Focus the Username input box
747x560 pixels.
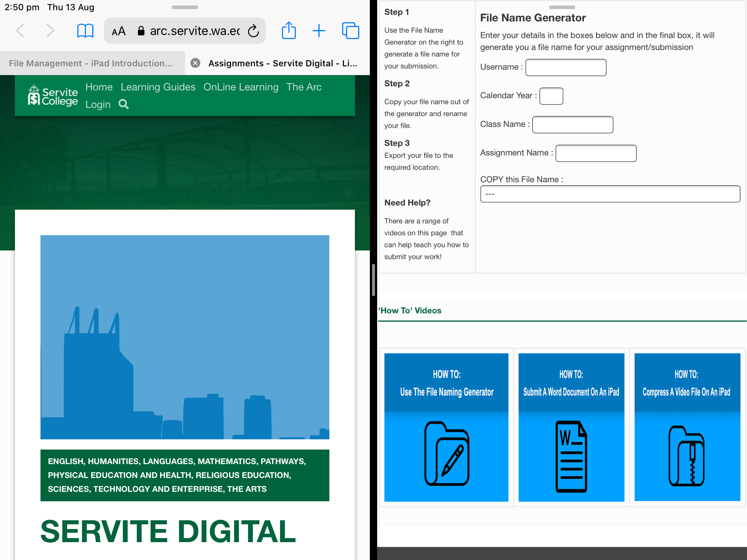click(565, 67)
